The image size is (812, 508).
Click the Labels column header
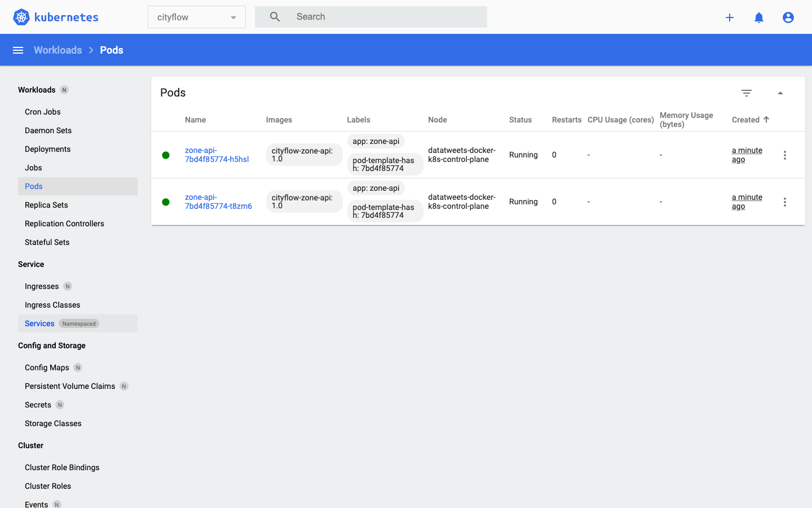(359, 120)
